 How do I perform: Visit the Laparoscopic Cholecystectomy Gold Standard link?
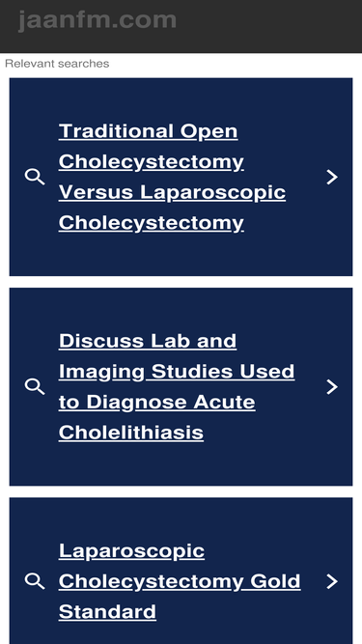[x=180, y=581]
